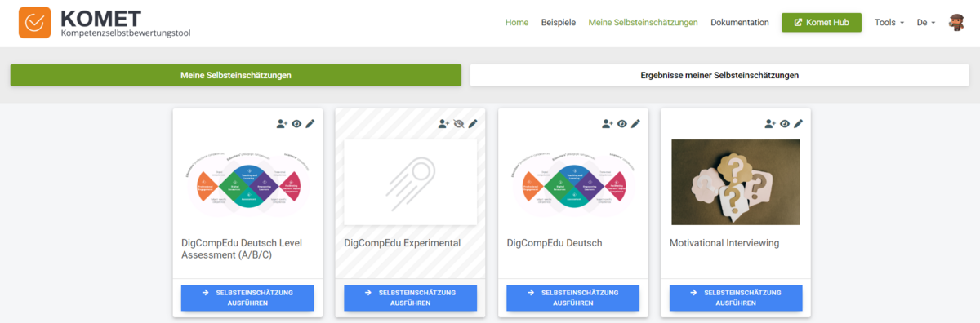Toggle eye icon on DigCompEdu Deutsch card
The image size is (980, 323).
click(x=622, y=124)
